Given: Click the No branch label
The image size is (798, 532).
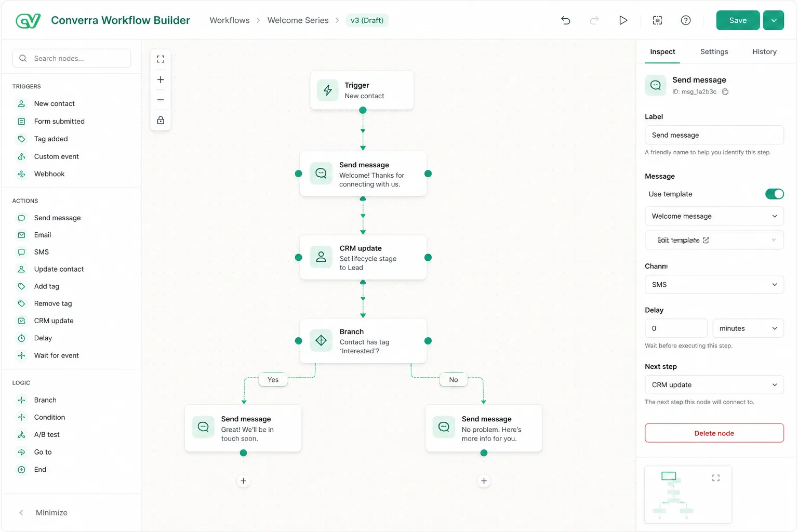Looking at the screenshot, I should (x=454, y=380).
